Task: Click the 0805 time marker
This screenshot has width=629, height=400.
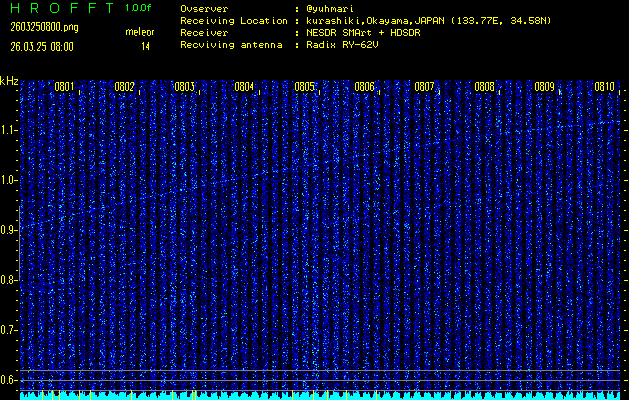Action: 304,87
